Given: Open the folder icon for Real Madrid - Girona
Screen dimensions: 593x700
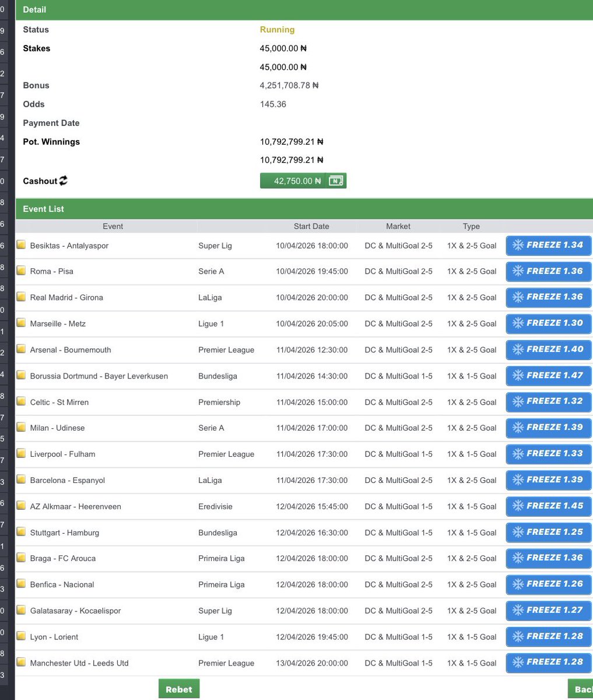Looking at the screenshot, I should click(x=21, y=297).
